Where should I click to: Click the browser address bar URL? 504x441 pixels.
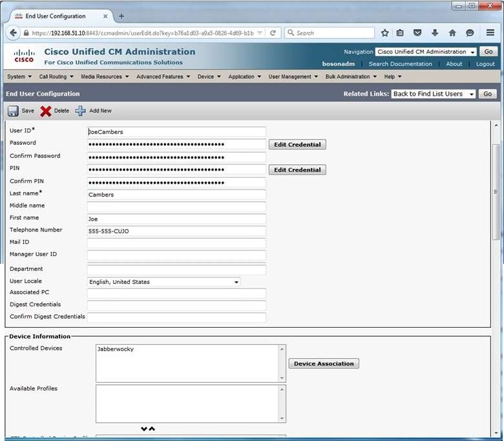coord(143,33)
